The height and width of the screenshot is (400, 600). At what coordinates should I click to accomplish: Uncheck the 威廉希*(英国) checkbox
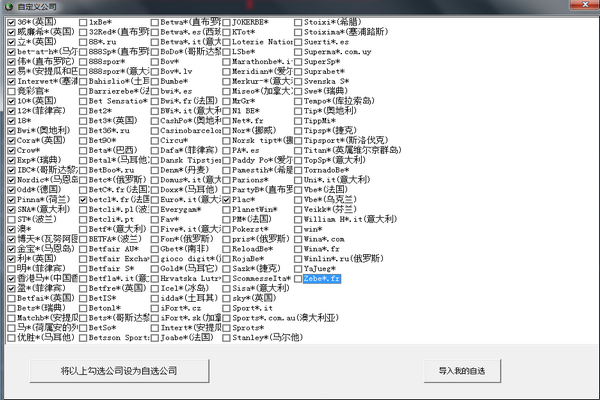point(11,32)
